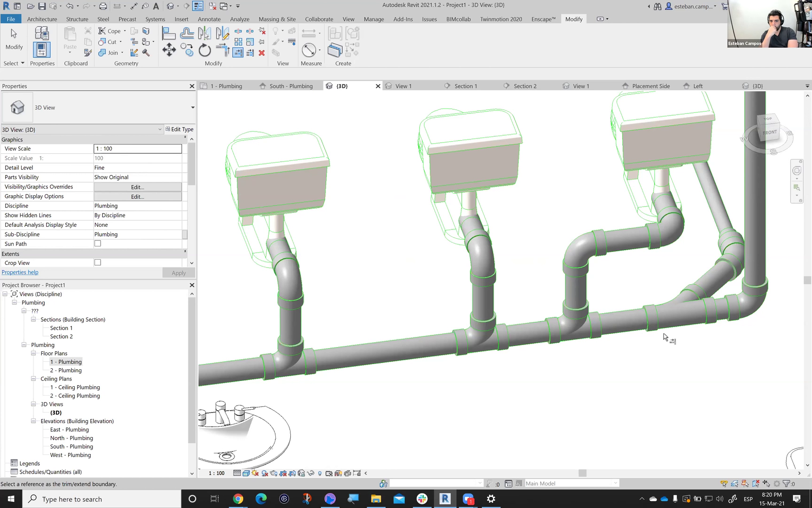The width and height of the screenshot is (812, 508).
Task: Select the Move tool in Modify panel
Action: [x=169, y=50]
